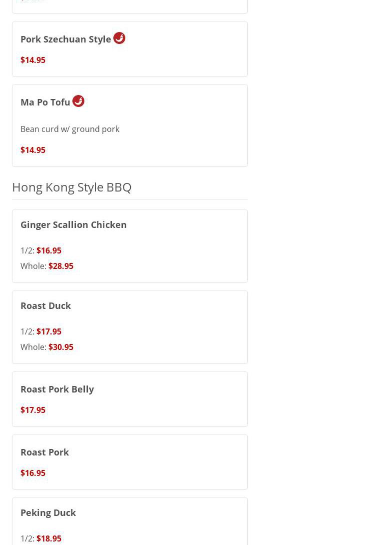
Task: Click the Ma Po Tofu $14.95 price
Action: coord(33,150)
